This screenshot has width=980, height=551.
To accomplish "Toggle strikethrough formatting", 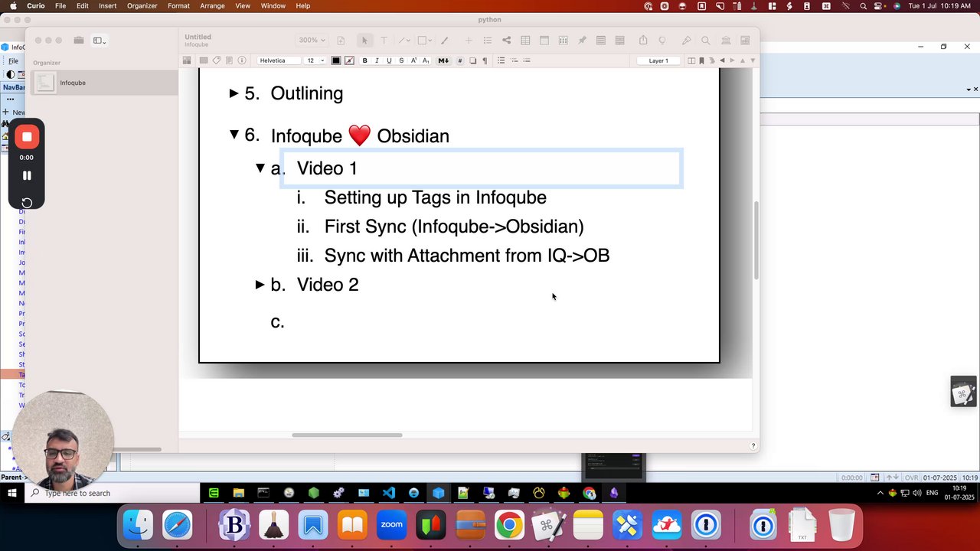I will [401, 60].
